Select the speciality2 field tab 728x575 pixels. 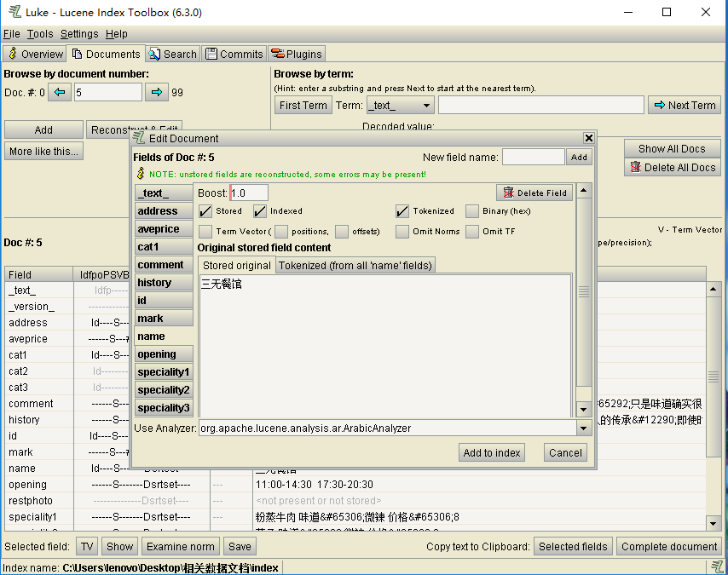[164, 390]
